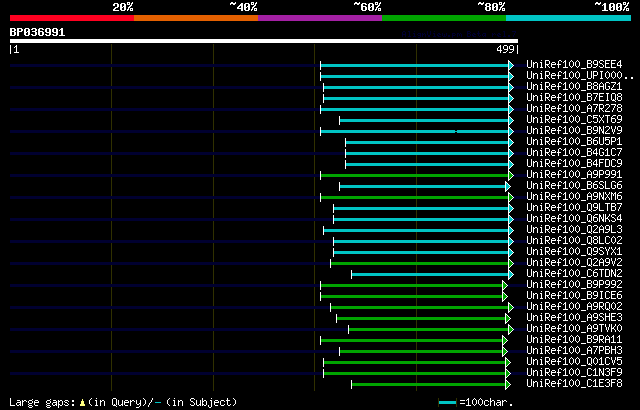Image resolution: width=640 pixels, height=410 pixels.
Task: Select UniRef100_B6SLG6 hit name
Action: point(574,186)
